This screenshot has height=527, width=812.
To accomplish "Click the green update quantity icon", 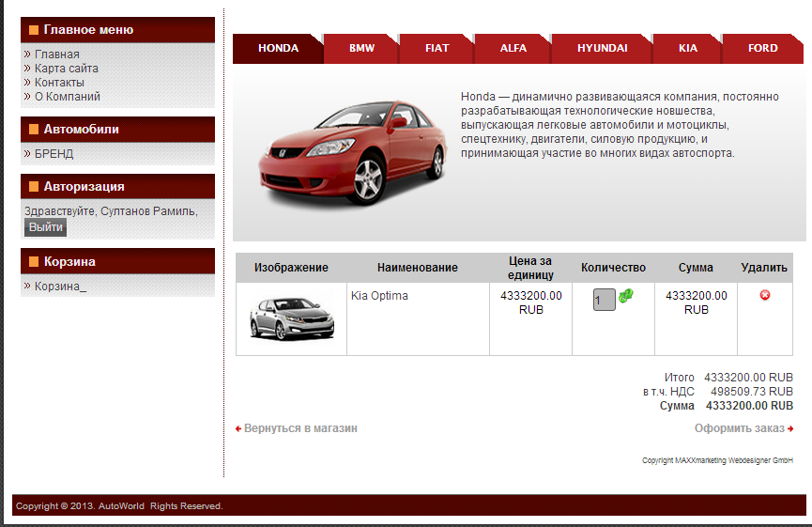I will (625, 296).
